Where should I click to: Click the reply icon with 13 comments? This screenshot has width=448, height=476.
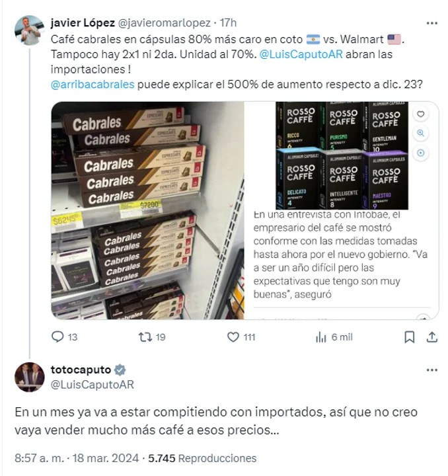pos(57,337)
